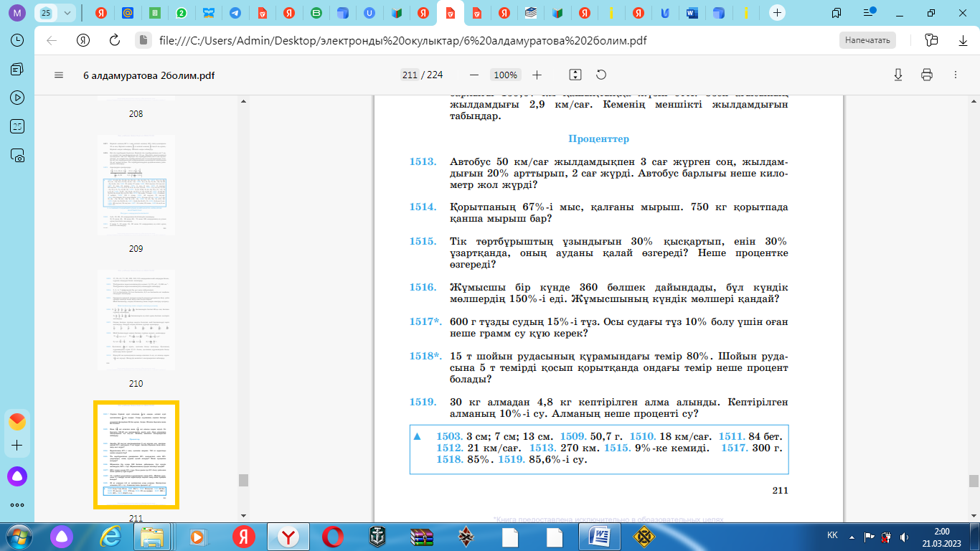Open the collections icon in sidebar
This screenshot has height=551, width=980.
[x=18, y=69]
